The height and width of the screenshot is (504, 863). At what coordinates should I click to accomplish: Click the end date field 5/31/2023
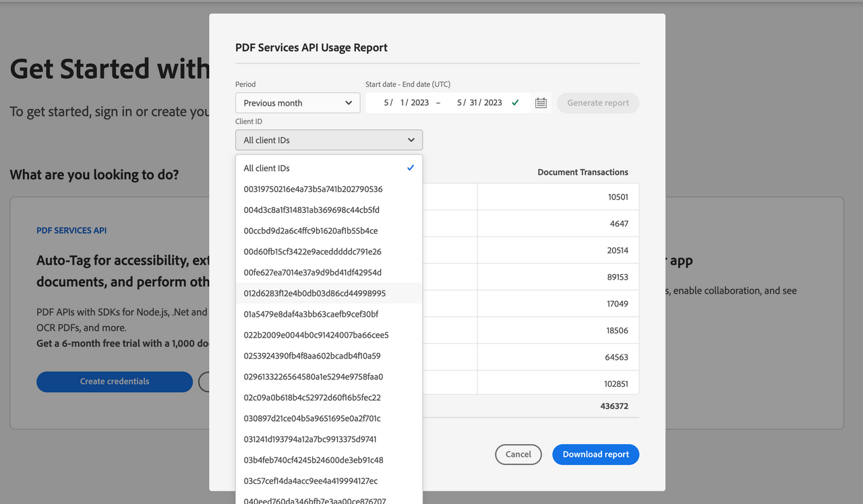click(479, 103)
